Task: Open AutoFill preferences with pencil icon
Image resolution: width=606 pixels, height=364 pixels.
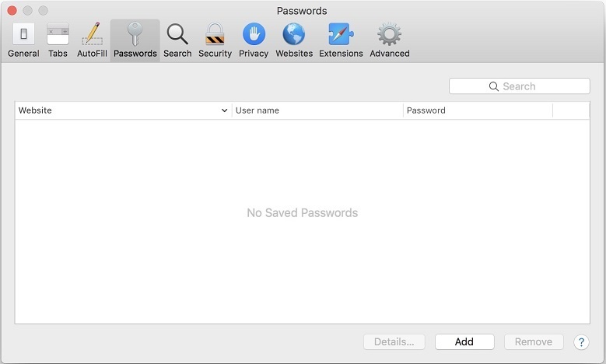Action: point(92,40)
